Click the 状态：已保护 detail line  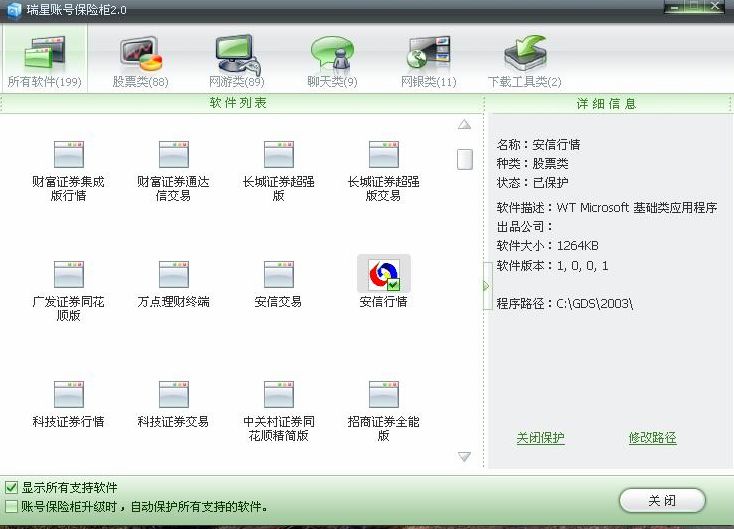coord(532,183)
